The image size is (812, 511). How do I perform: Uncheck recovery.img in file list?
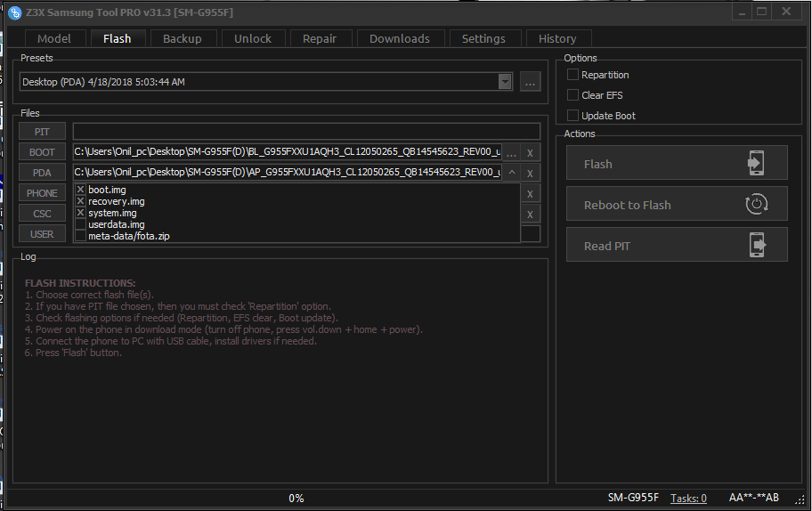point(80,201)
